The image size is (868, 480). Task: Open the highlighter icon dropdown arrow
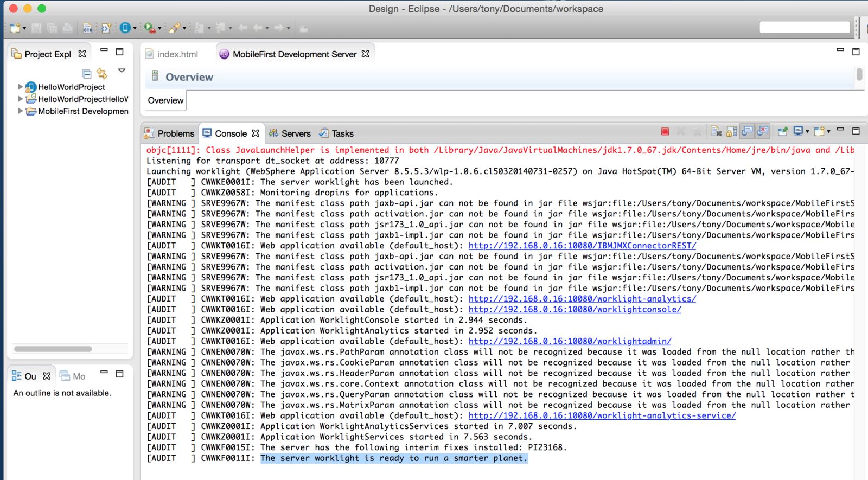(184, 28)
